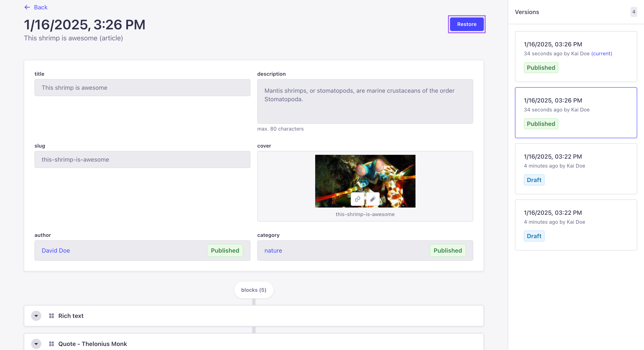The image size is (644, 350).
Task: Open the nature category relation
Action: pyautogui.click(x=273, y=250)
